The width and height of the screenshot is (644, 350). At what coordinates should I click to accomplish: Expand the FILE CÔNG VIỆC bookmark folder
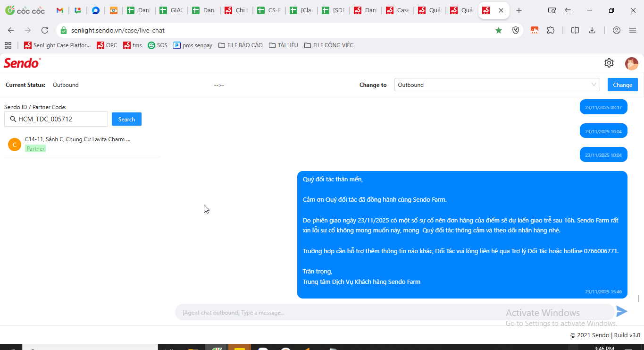pos(329,45)
